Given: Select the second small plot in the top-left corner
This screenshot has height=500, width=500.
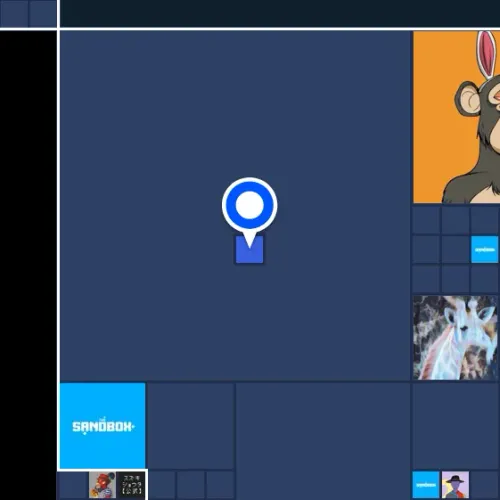Looking at the screenshot, I should pos(43,13).
